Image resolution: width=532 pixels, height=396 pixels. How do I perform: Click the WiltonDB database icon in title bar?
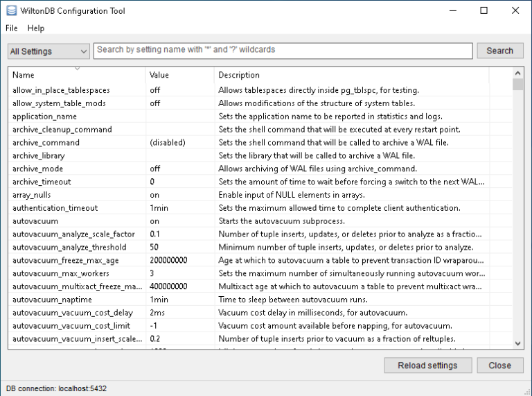10,11
